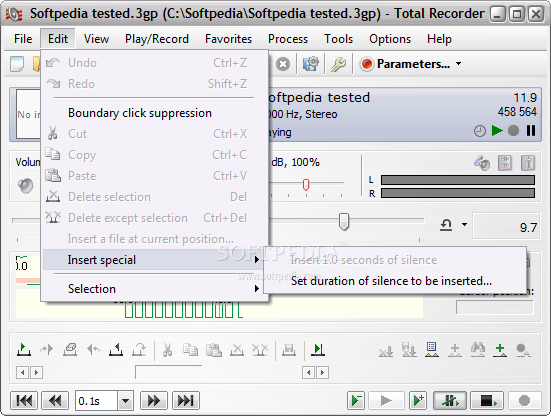This screenshot has height=416, width=551.
Task: Click the level panel icon with up arrow
Action: pyautogui.click(x=528, y=163)
